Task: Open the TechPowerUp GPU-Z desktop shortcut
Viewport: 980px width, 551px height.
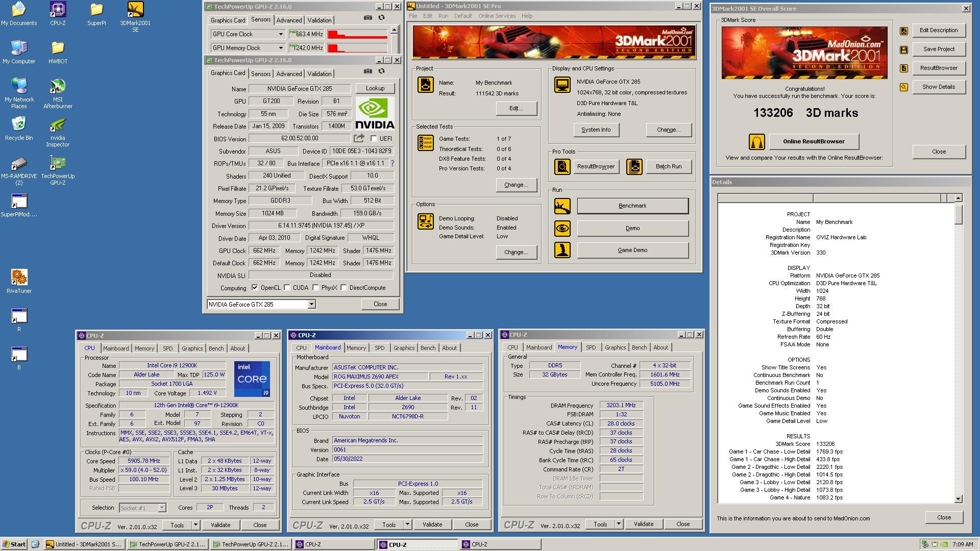Action: point(58,170)
